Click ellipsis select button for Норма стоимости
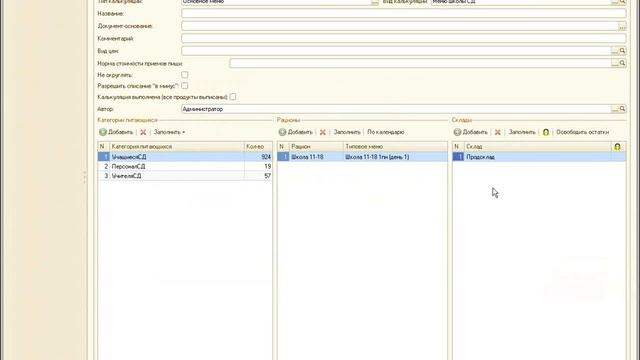Viewport: 640px width, 360px height. [x=615, y=63]
